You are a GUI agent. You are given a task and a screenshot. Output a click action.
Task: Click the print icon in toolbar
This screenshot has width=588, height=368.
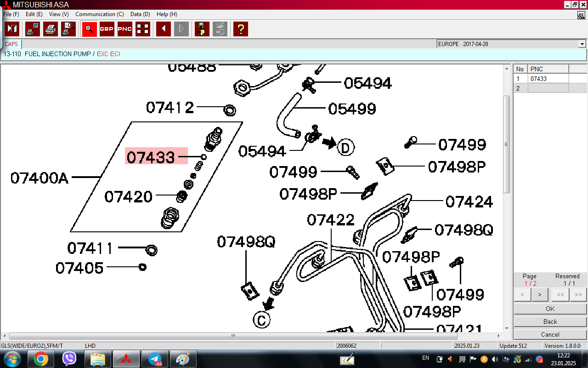point(50,29)
